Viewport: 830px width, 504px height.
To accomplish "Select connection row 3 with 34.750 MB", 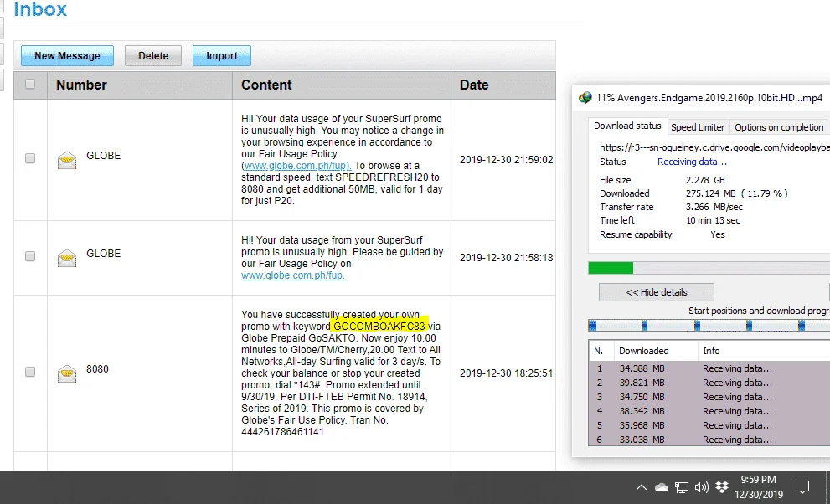I will point(709,397).
